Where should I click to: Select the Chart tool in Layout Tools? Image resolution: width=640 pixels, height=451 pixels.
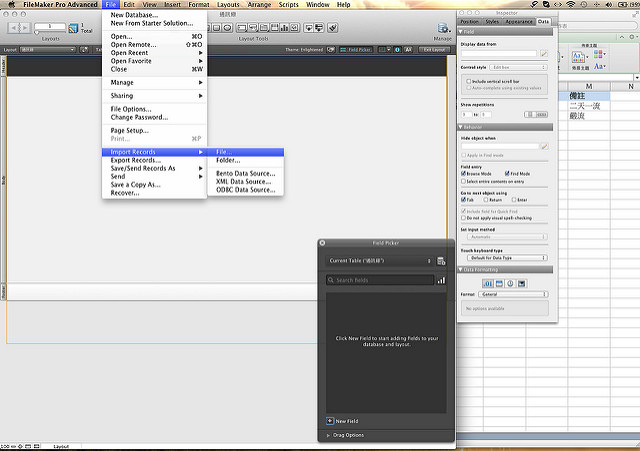pyautogui.click(x=284, y=28)
